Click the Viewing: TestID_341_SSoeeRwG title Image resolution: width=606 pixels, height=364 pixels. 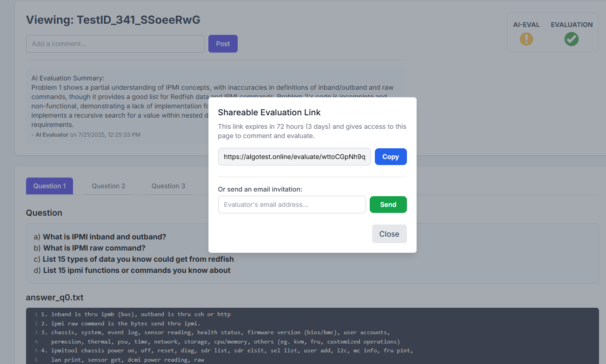click(x=113, y=20)
